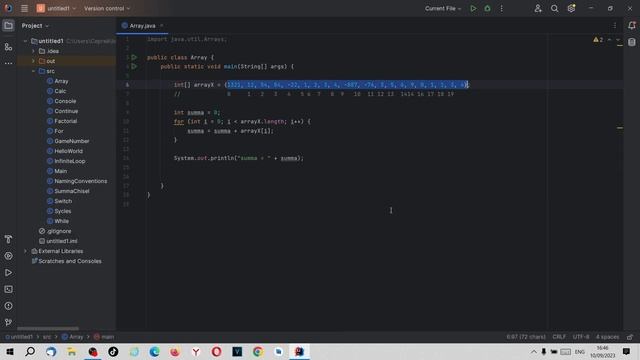Expand the .idea folder
Viewport: 640px width, 360px height.
(33, 51)
